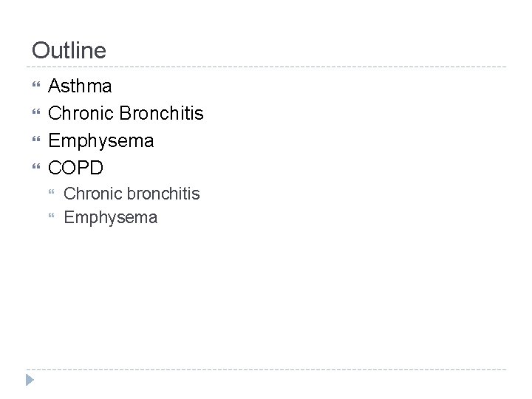This screenshot has width=532, height=399.
Task: Select the Asthma outline item
Action: pyautogui.click(x=81, y=86)
